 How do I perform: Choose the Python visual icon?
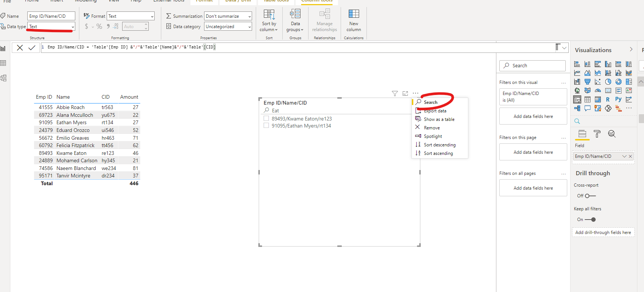(x=618, y=99)
